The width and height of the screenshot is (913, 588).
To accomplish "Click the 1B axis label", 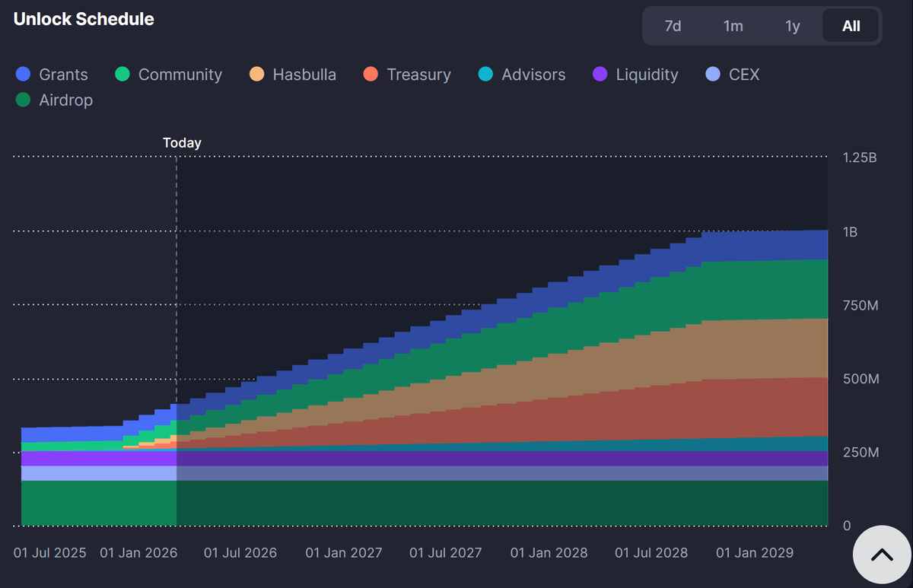I will pyautogui.click(x=850, y=232).
